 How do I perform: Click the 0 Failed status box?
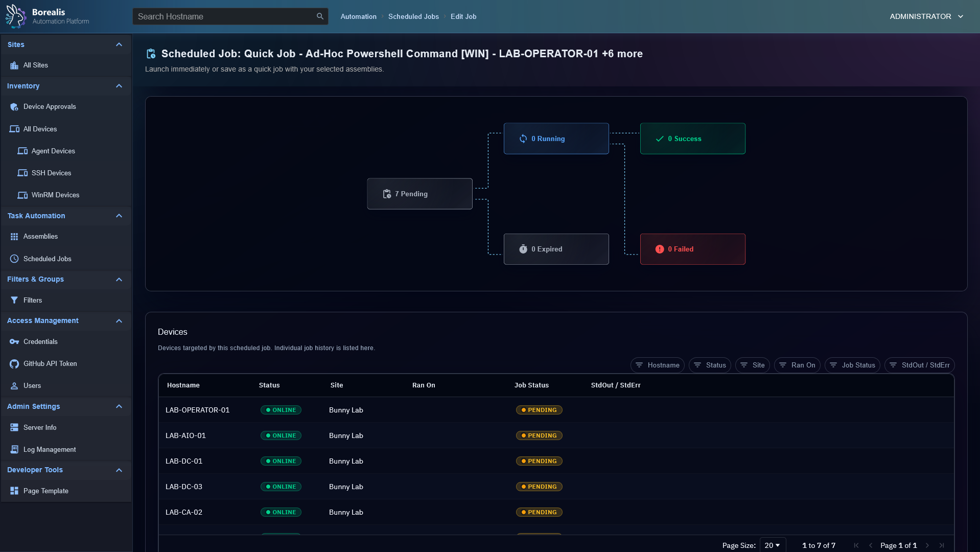(692, 249)
